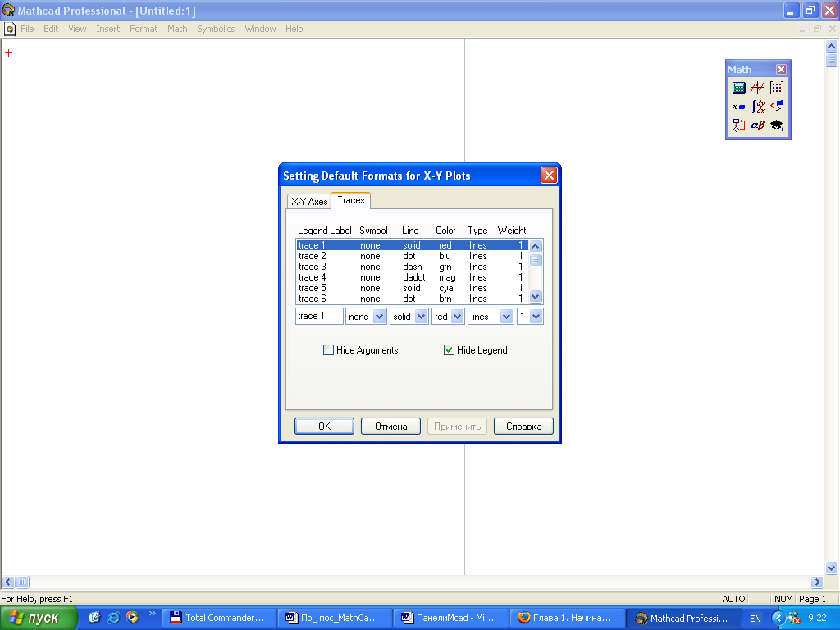The height and width of the screenshot is (630, 840).
Task: Open the Help menu
Action: 294,29
